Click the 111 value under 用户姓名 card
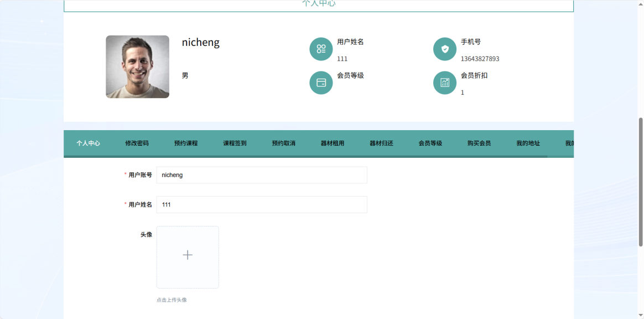The image size is (644, 319). [x=342, y=59]
